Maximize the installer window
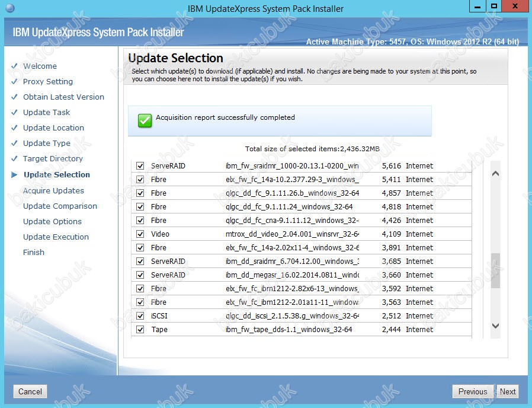532x408 pixels. [494, 7]
